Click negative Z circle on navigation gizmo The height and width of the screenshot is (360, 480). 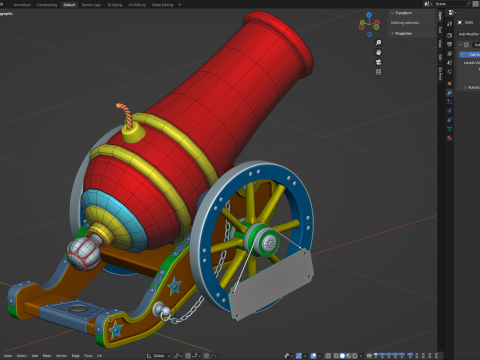(369, 34)
